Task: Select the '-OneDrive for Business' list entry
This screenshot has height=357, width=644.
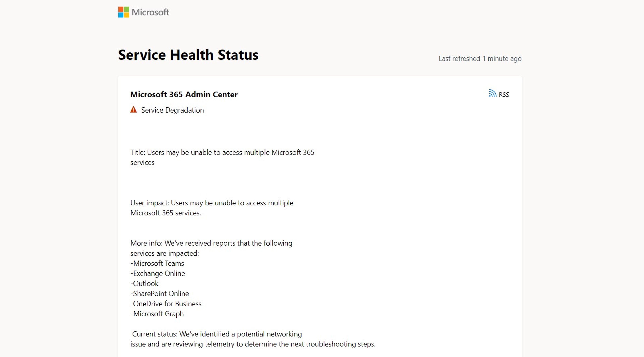Action: pos(166,304)
